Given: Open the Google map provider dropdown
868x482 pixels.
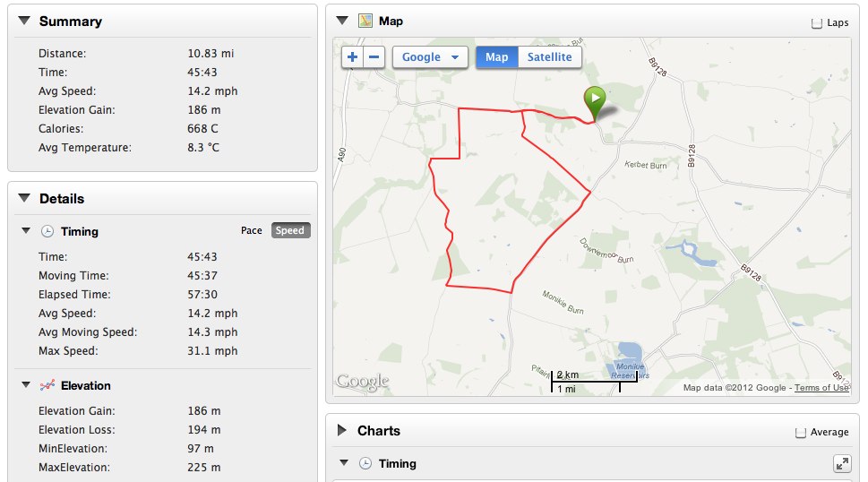Looking at the screenshot, I should tap(431, 57).
